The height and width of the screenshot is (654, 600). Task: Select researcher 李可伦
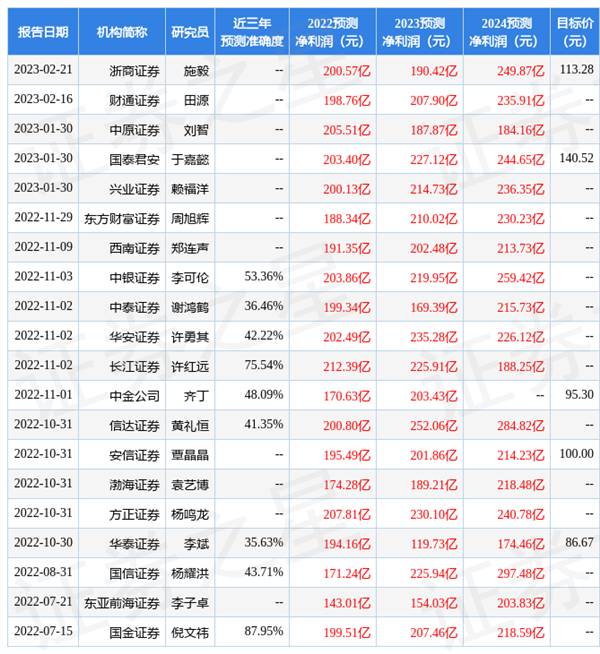point(190,278)
